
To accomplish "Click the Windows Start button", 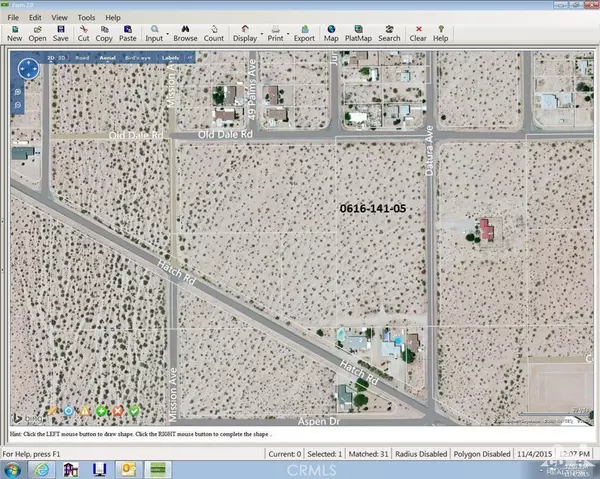I will pos(13,470).
